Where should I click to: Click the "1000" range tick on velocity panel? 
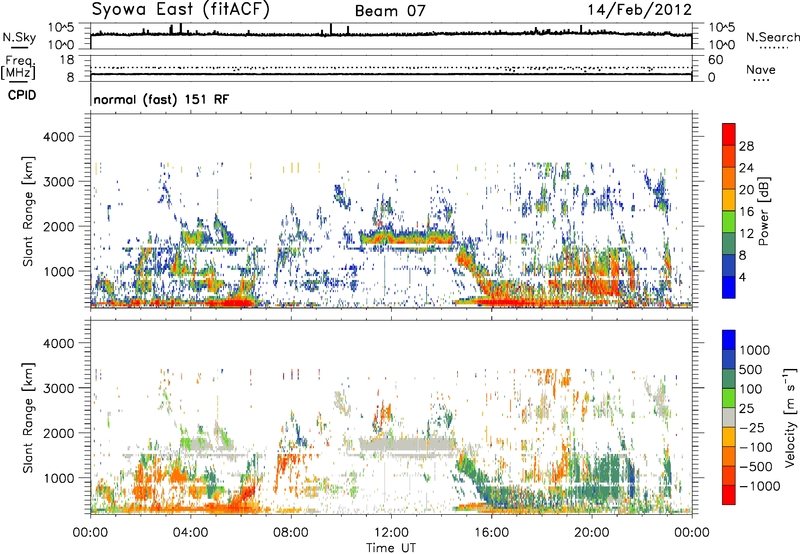click(59, 478)
